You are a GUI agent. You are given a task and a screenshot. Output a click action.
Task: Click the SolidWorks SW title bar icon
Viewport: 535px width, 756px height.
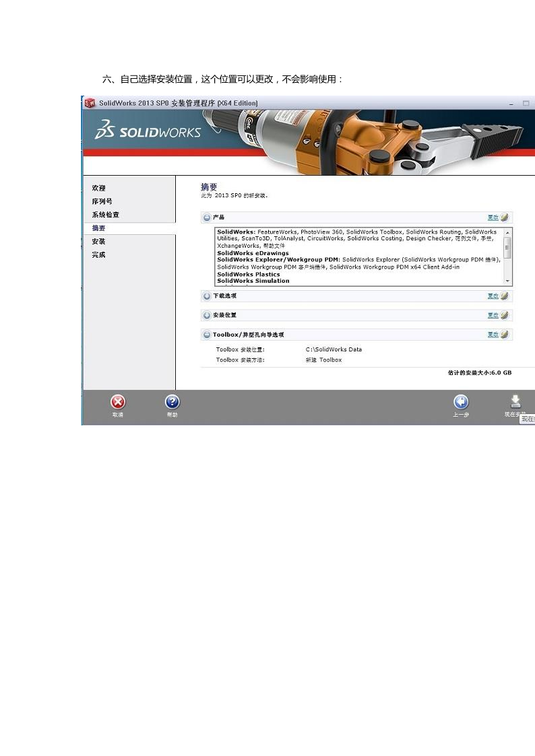pyautogui.click(x=90, y=103)
